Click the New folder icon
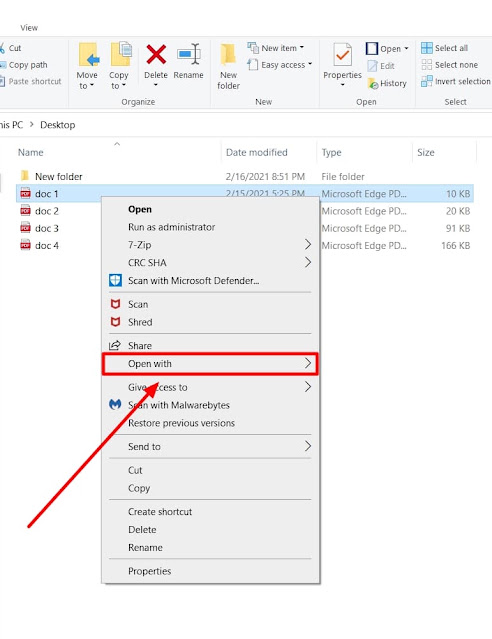The image size is (492, 639). [x=228, y=55]
